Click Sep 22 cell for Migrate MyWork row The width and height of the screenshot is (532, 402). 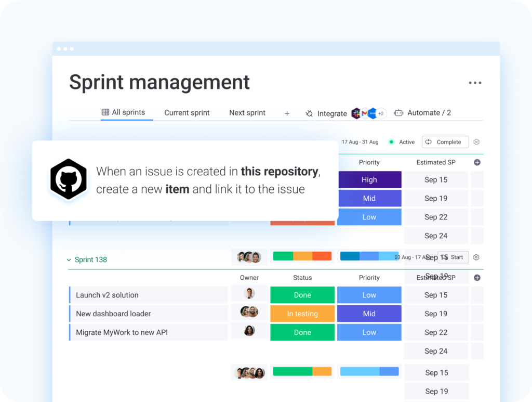(x=436, y=332)
